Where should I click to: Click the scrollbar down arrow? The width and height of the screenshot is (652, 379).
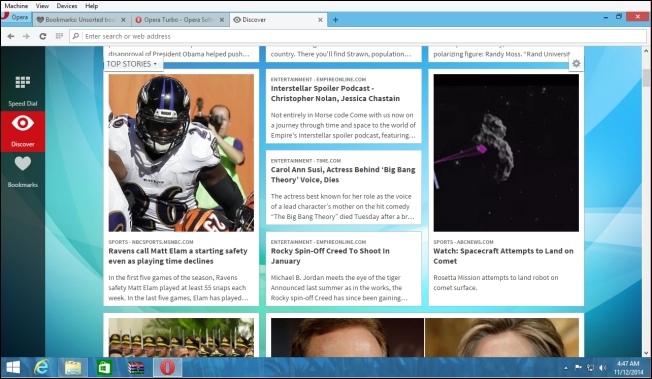tap(646, 353)
